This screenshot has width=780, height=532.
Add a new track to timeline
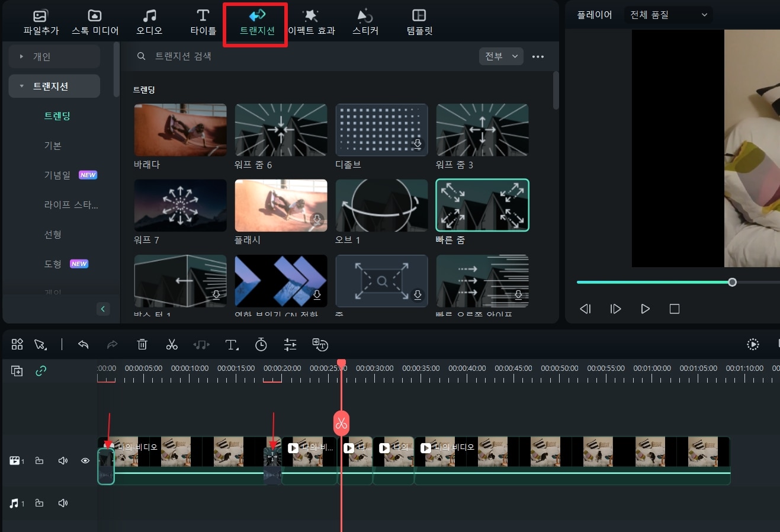click(17, 371)
